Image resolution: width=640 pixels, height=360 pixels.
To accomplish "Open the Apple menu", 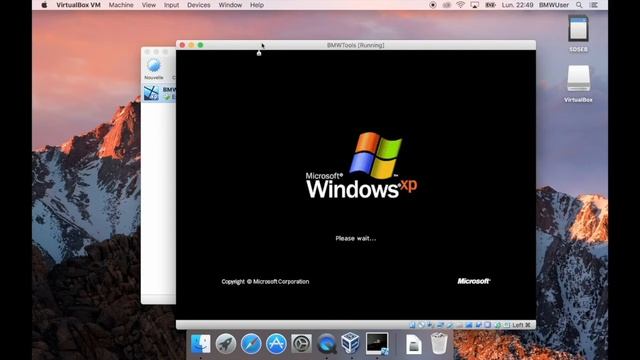I will click(44, 5).
